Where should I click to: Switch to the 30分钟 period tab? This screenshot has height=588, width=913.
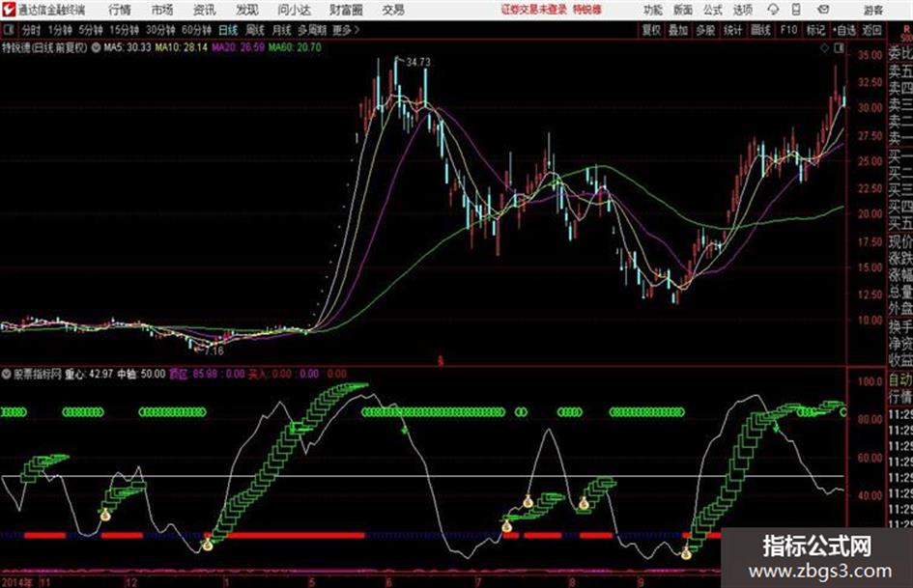pyautogui.click(x=160, y=30)
